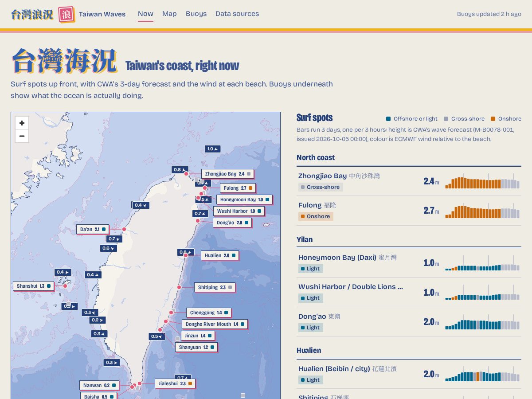Click the 0.8 buoy marker beside Zhongjiao Bay's pin
This screenshot has width=532, height=399.
(x=180, y=170)
